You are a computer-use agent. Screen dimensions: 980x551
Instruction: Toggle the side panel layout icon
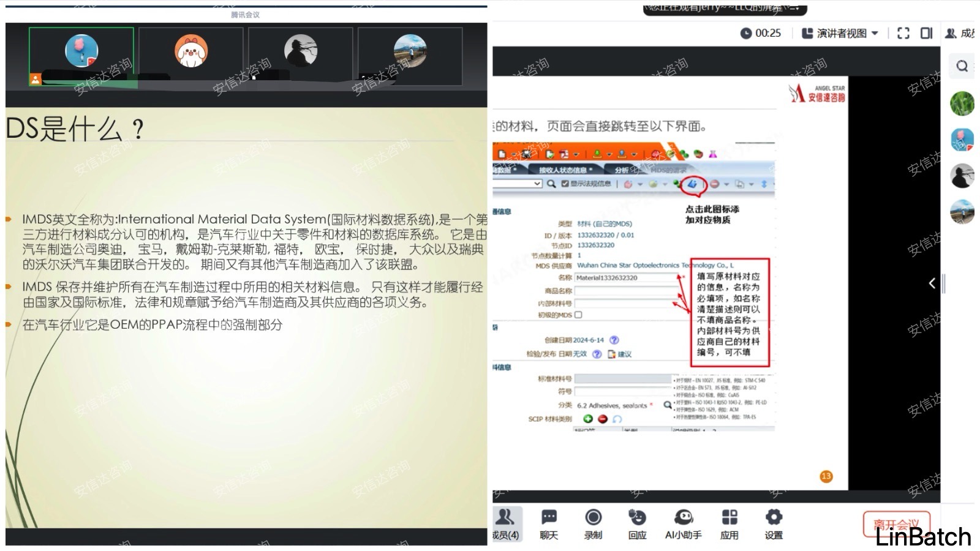(x=926, y=33)
